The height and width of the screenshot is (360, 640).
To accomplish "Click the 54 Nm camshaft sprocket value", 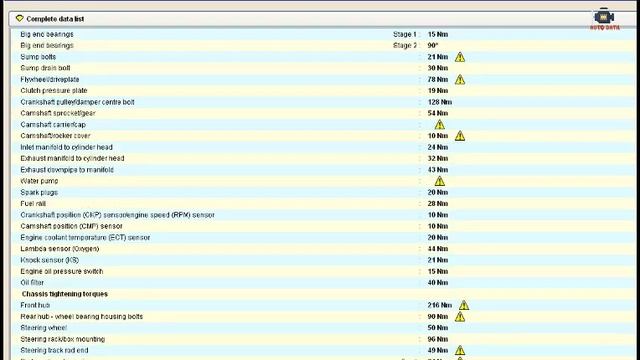I will tap(438, 113).
